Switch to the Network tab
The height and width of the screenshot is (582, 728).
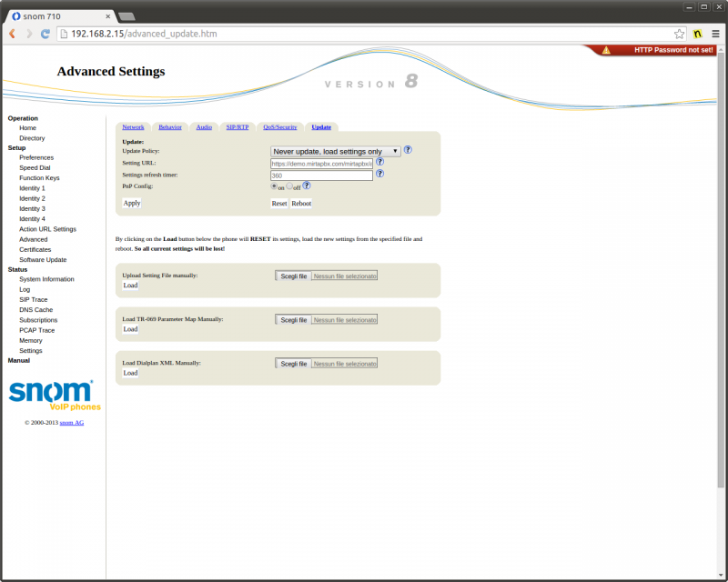(x=133, y=126)
